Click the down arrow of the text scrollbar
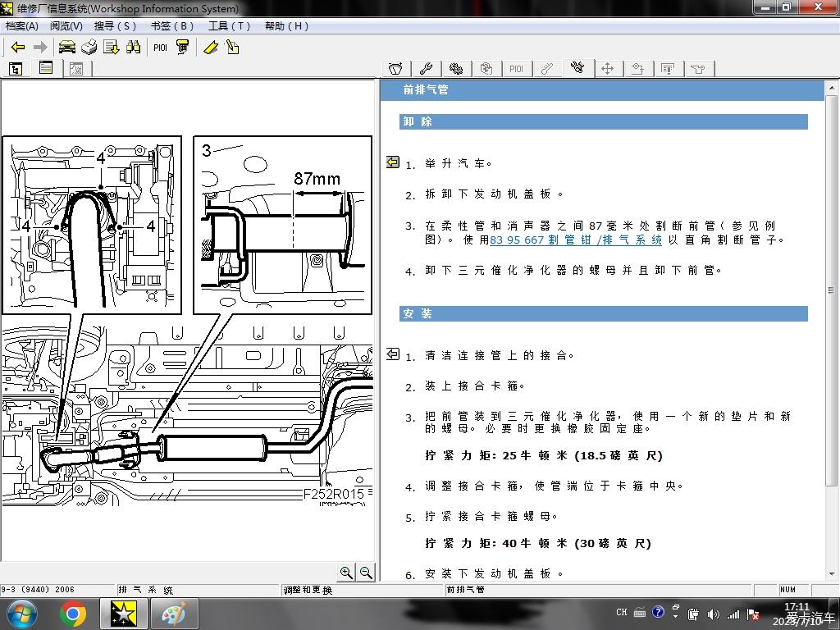The height and width of the screenshot is (630, 840). 831,574
